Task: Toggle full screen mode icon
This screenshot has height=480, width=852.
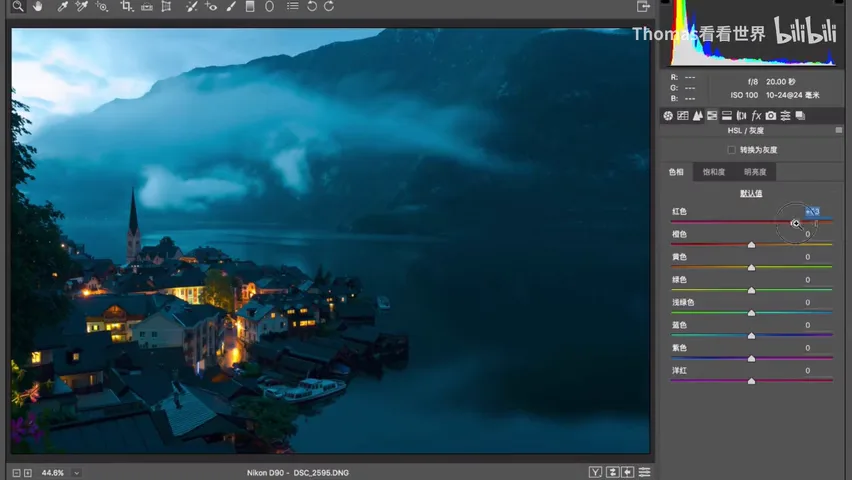Action: pyautogui.click(x=643, y=7)
